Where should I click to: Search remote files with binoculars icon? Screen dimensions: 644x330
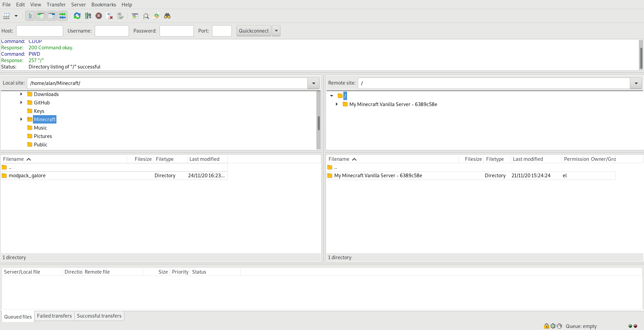click(167, 16)
